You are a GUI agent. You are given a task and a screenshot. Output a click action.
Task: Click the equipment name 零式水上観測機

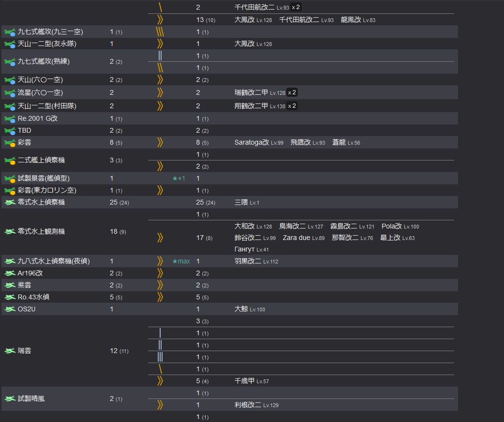[x=41, y=231]
